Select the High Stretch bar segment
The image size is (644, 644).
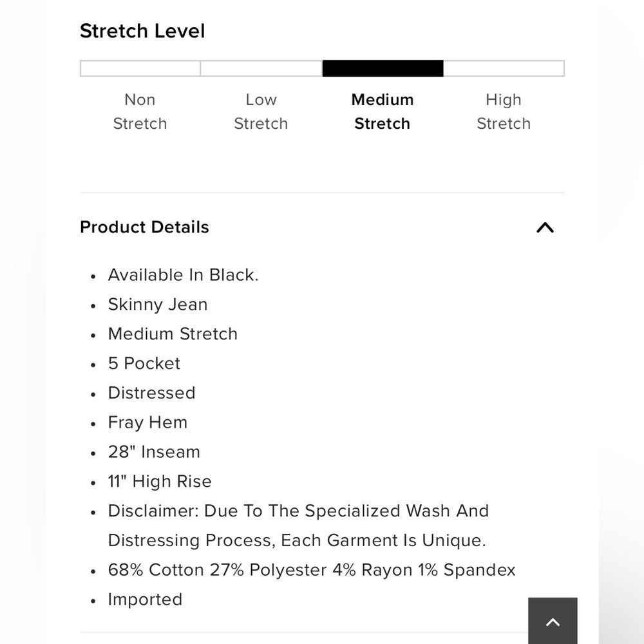(x=504, y=68)
